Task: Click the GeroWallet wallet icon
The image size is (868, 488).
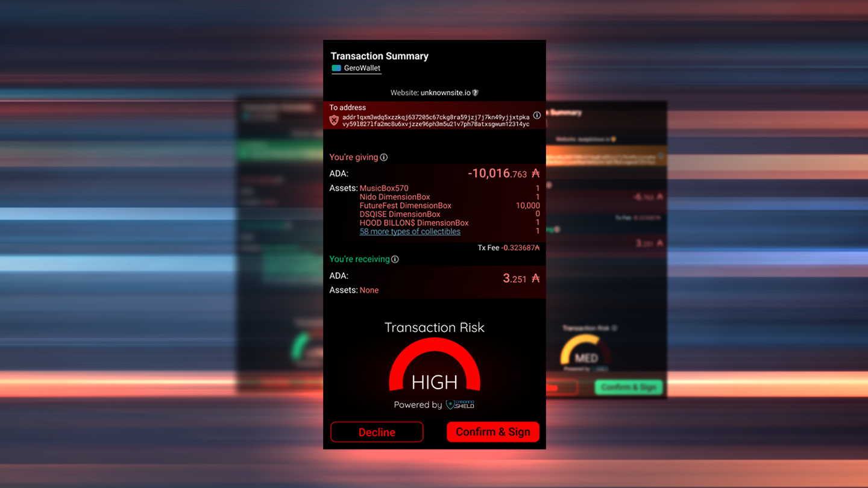Action: click(336, 68)
